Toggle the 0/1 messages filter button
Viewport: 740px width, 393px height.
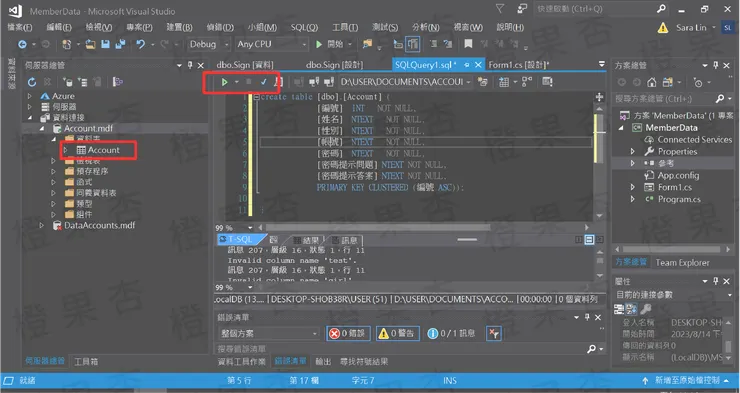click(x=451, y=334)
